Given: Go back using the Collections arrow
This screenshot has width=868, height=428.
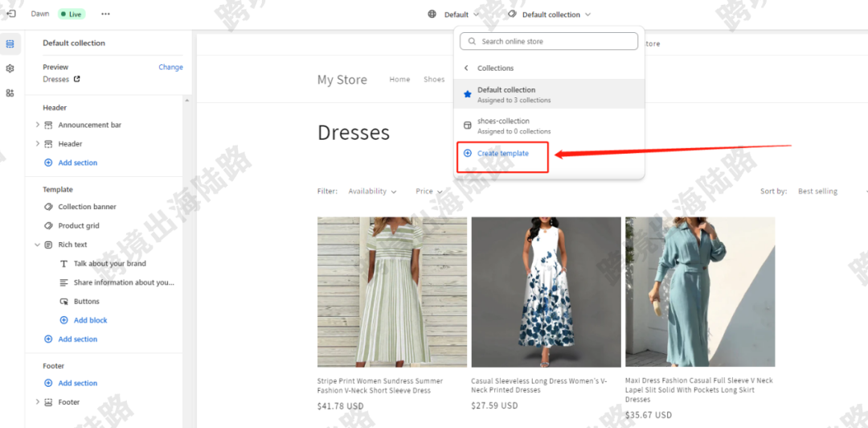Looking at the screenshot, I should point(466,68).
